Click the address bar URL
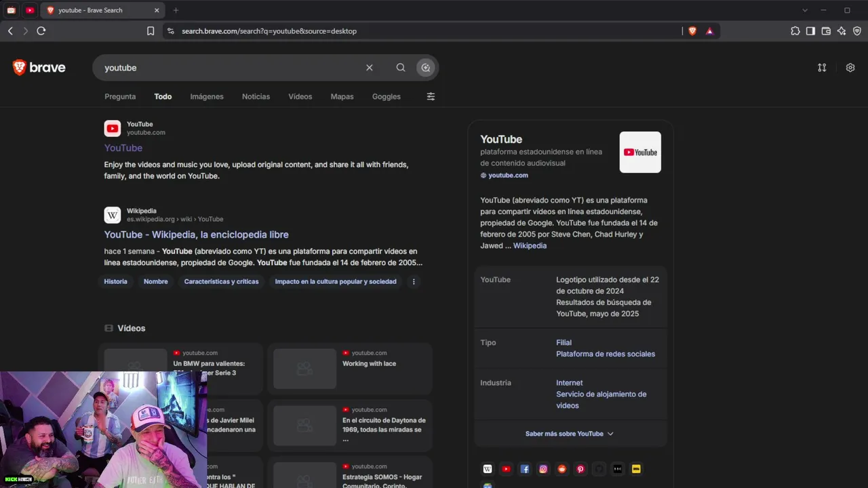 [x=269, y=30]
